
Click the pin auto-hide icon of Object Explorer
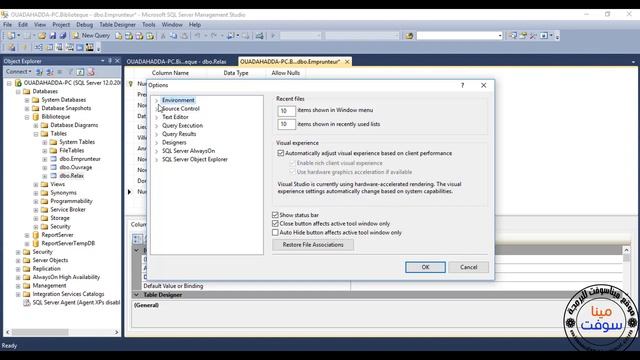coord(110,61)
